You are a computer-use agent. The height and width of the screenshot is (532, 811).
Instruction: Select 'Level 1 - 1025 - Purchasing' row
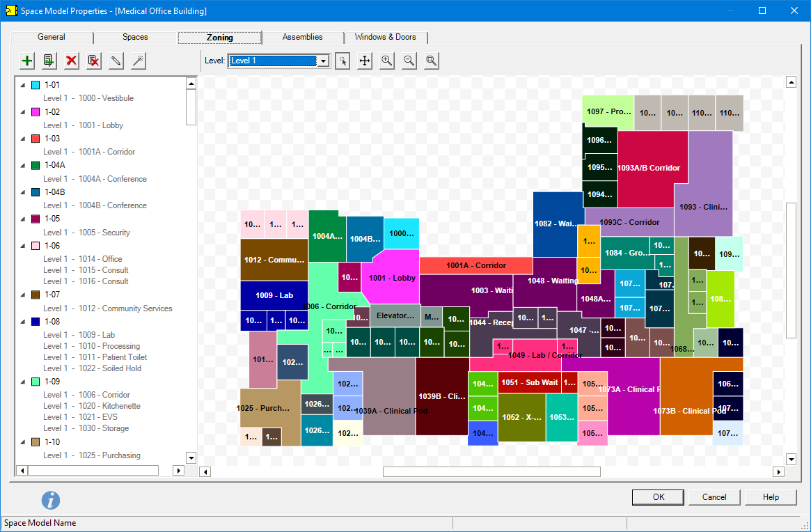[92, 455]
